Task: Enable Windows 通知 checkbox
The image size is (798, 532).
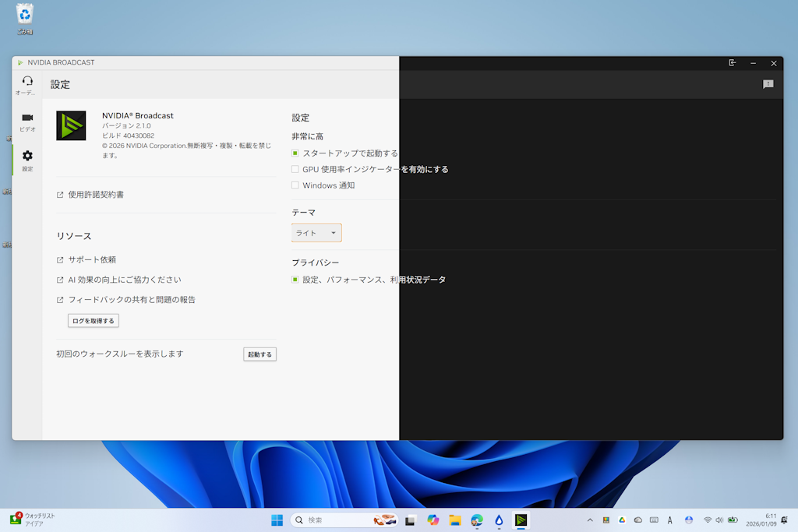Action: click(x=295, y=185)
